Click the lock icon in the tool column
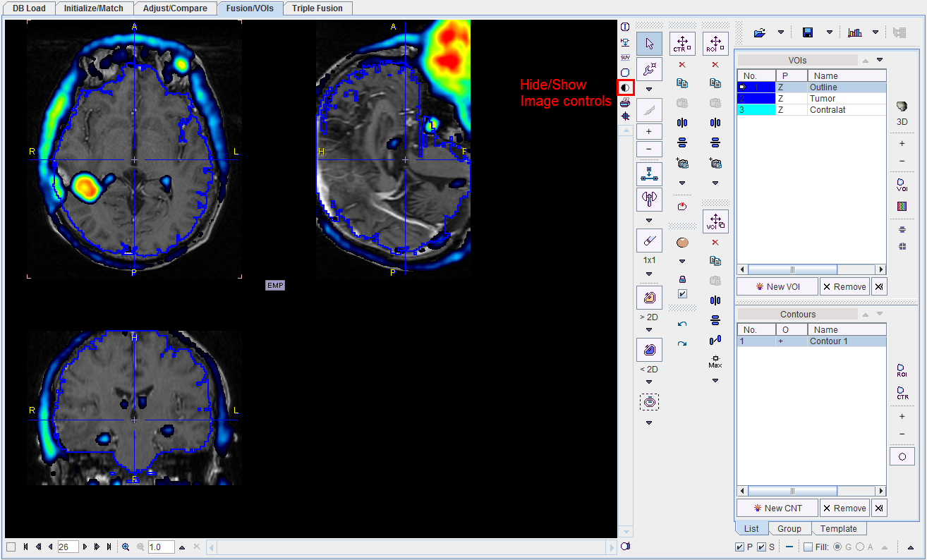 [x=682, y=279]
